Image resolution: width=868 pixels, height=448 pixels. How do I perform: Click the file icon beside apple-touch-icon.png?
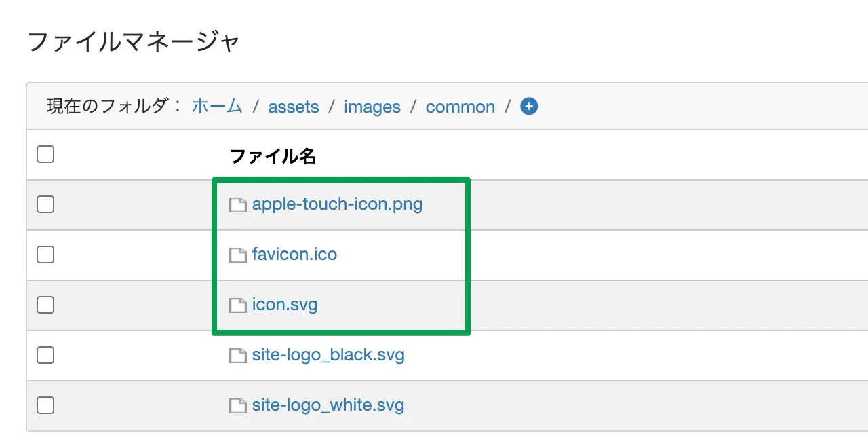click(x=237, y=205)
